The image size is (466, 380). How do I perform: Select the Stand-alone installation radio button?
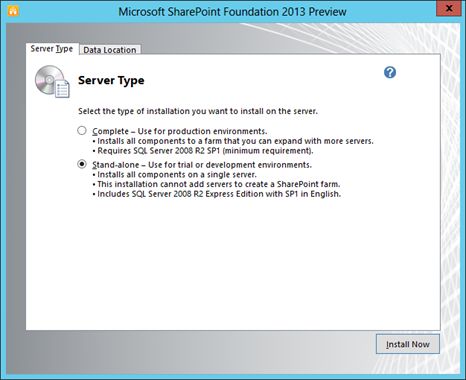82,164
